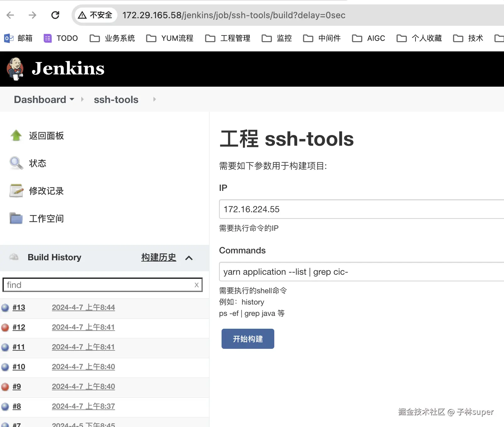504x427 pixels.
Task: Collapse the Build History panel chevron
Action: click(189, 258)
